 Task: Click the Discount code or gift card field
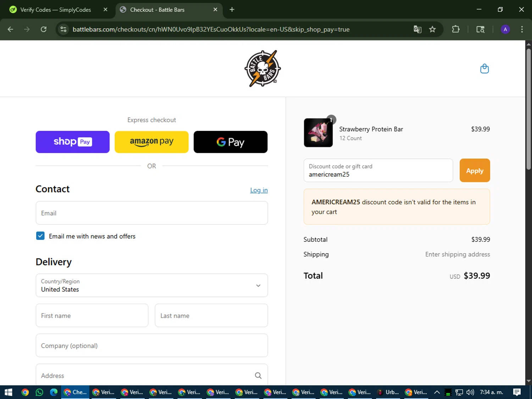[x=378, y=171]
